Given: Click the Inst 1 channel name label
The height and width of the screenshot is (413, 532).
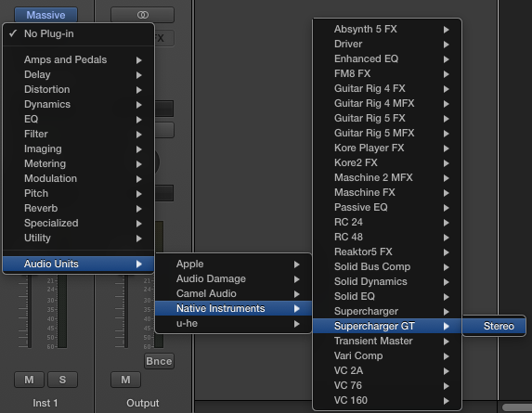Looking at the screenshot, I should 45,403.
